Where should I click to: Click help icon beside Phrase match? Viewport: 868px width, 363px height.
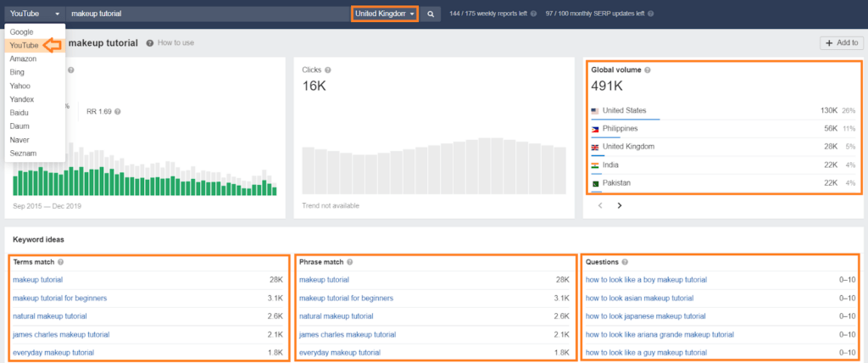(x=350, y=262)
